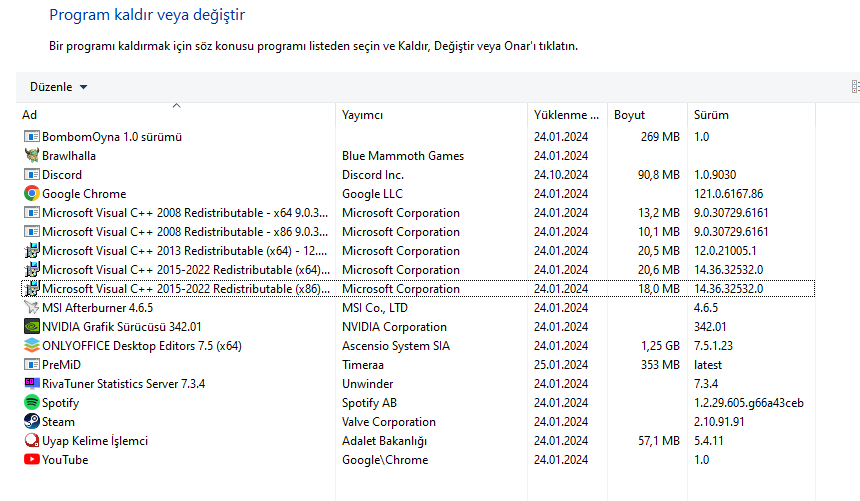This screenshot has width=860, height=501.
Task: Click icon of Visual C++ 2013 x64
Action: pyautogui.click(x=32, y=251)
